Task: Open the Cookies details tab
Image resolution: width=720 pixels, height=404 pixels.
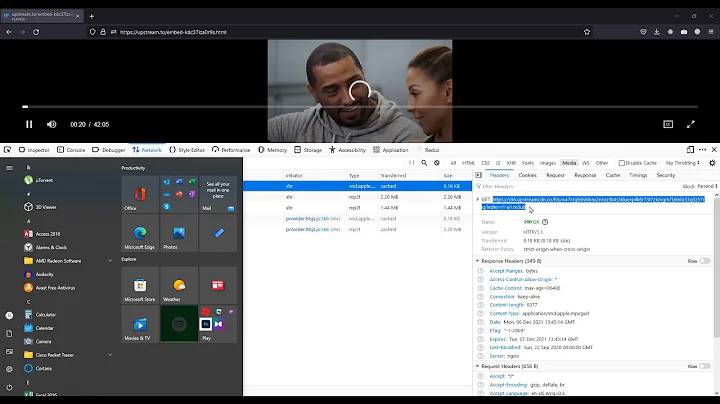Action: point(527,175)
